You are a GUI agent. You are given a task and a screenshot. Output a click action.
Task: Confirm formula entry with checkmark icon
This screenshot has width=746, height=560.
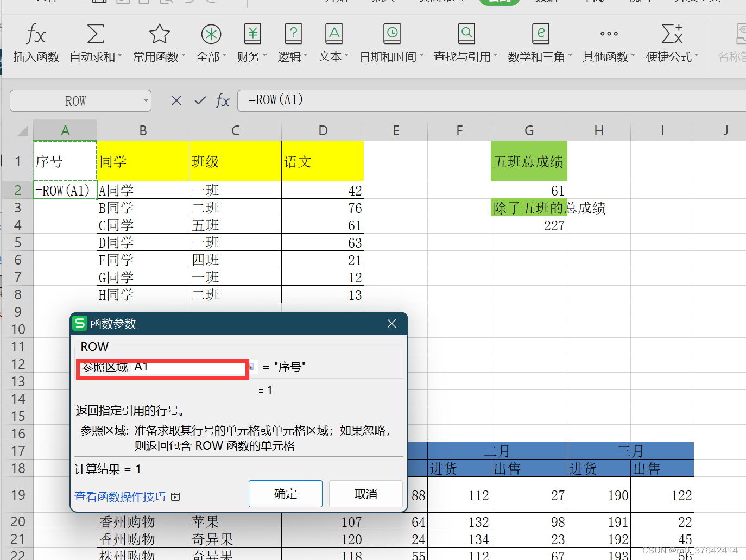click(x=200, y=100)
